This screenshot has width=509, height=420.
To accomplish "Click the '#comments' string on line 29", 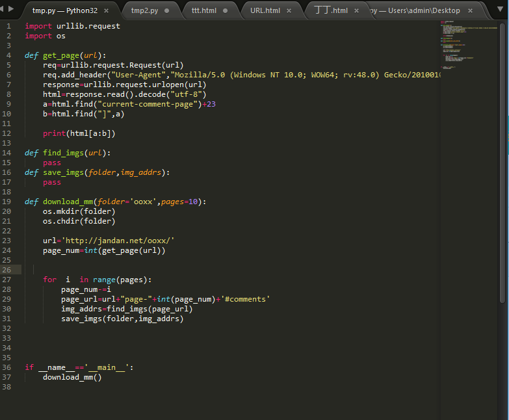I will click(x=246, y=299).
